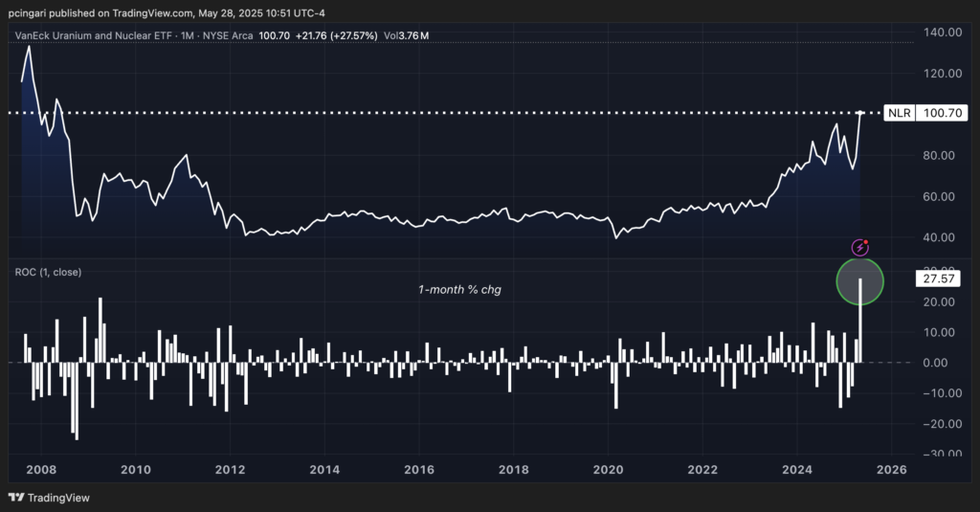Click the 2026 label on time axis
The height and width of the screenshot is (512, 980).
click(891, 470)
